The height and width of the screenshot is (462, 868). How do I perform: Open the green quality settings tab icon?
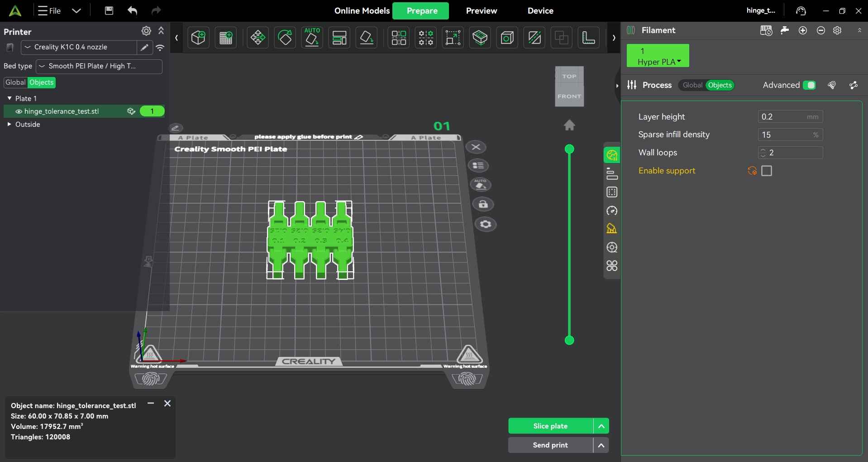click(x=612, y=155)
